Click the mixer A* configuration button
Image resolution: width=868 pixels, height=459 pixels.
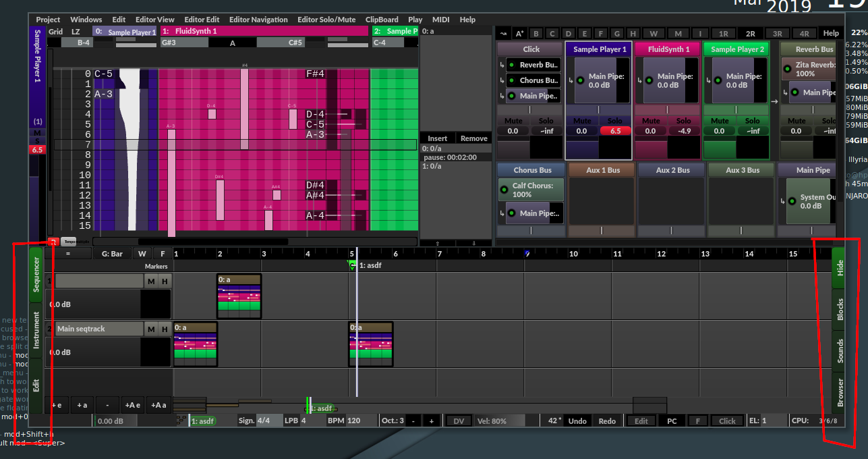[x=519, y=33]
